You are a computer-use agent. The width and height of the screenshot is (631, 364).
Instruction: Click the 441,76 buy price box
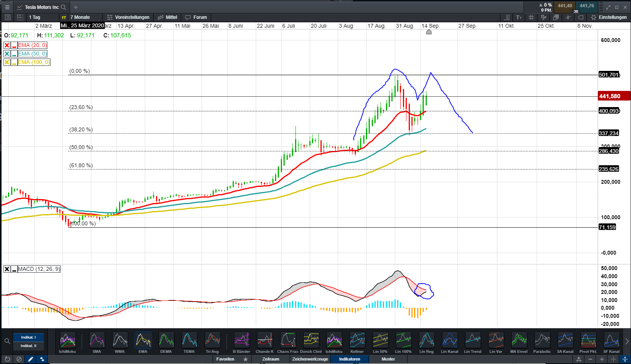pos(587,6)
